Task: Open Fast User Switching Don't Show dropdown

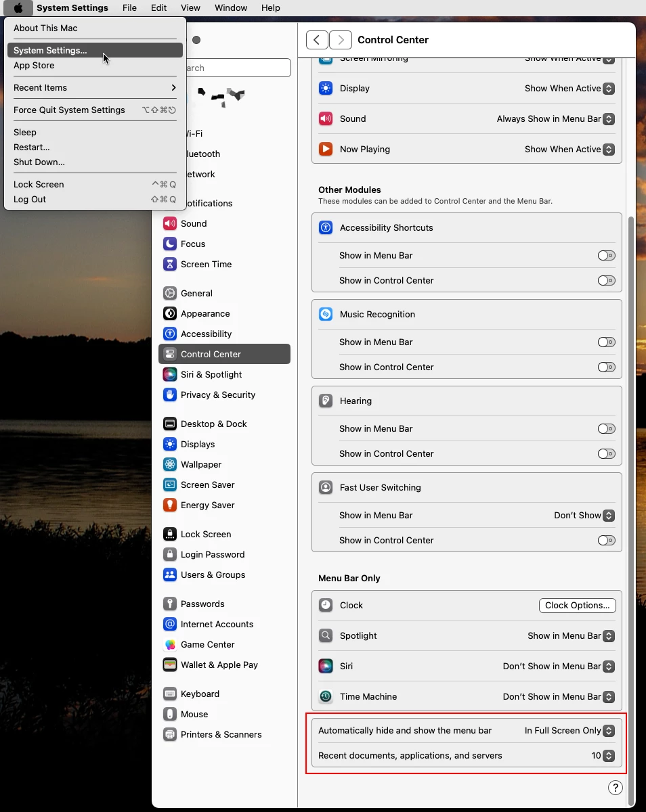Action: (x=584, y=515)
